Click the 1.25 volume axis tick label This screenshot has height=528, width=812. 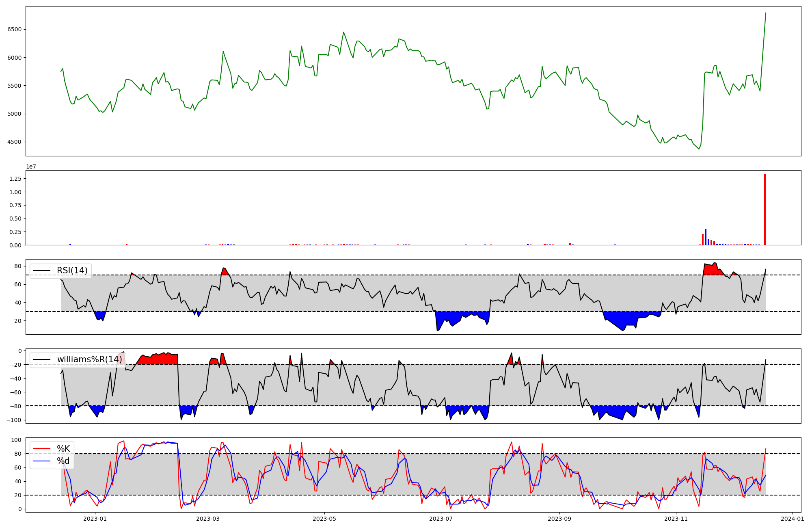pos(15,179)
